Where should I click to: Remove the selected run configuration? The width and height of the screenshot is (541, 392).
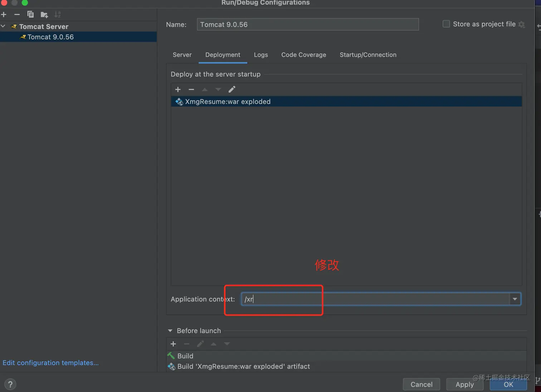coord(17,15)
